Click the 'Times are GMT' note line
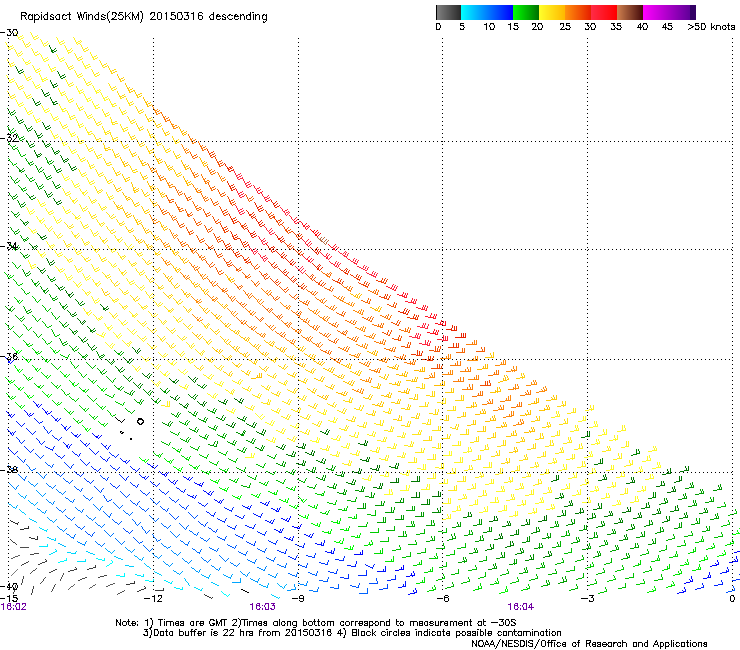740x650 pixels. [316, 623]
